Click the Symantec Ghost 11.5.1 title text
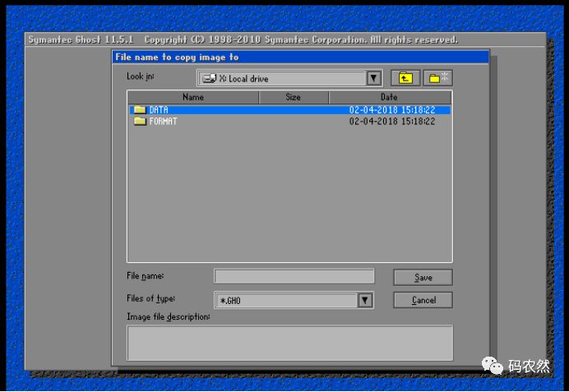Viewport: 569px width, 392px height. (81, 39)
